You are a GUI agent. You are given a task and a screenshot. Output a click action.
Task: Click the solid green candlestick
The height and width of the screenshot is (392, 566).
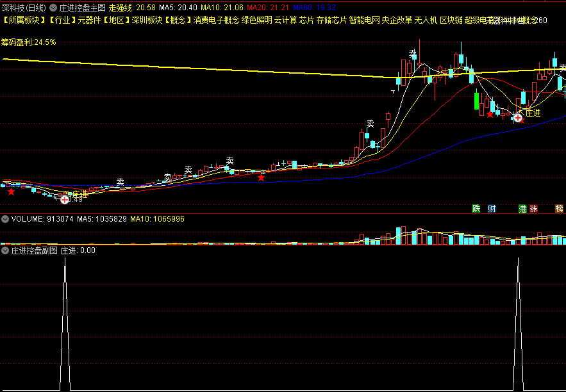click(476, 101)
